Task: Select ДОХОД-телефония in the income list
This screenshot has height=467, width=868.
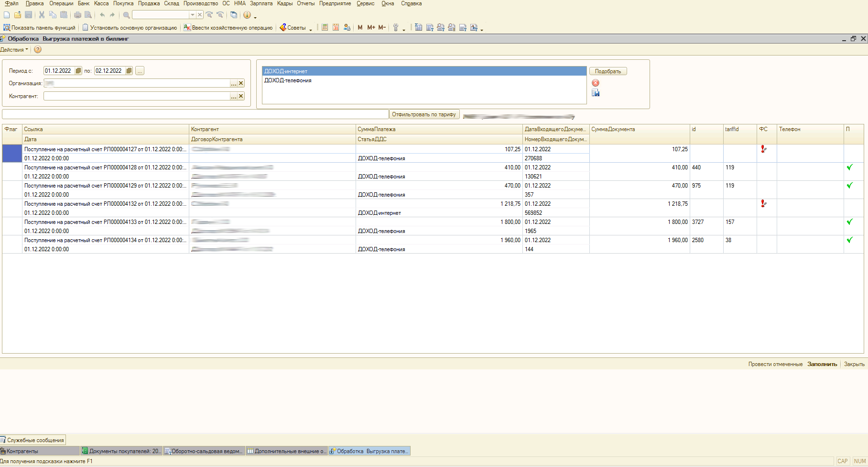Action: click(288, 80)
